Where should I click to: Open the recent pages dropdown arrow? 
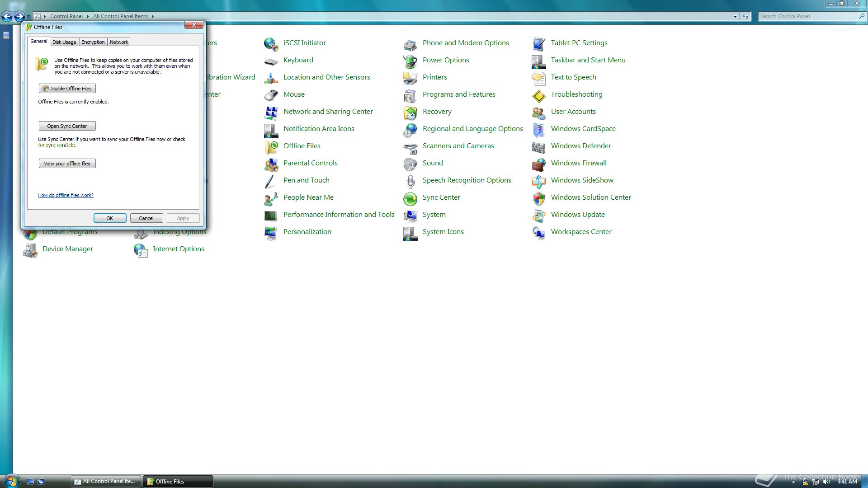(x=28, y=17)
